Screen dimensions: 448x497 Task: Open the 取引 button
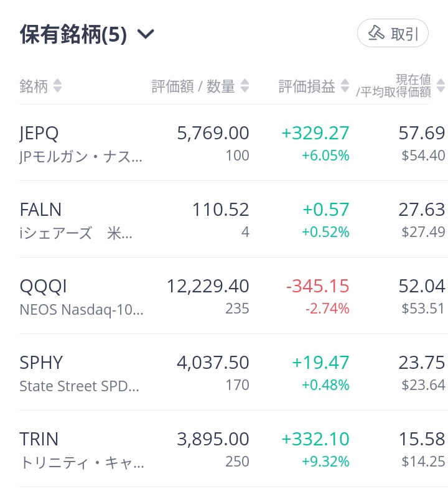393,33
